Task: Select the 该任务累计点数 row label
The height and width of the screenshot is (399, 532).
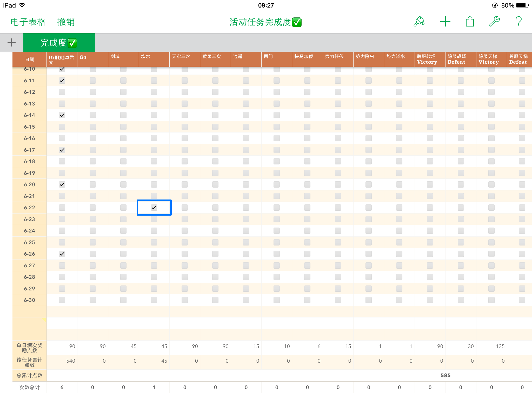Action: pyautogui.click(x=30, y=362)
